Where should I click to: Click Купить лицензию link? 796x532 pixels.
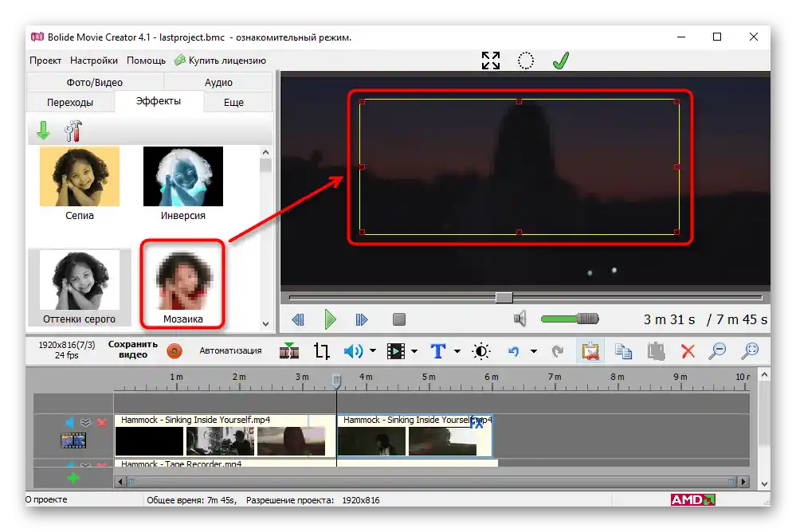tap(221, 61)
